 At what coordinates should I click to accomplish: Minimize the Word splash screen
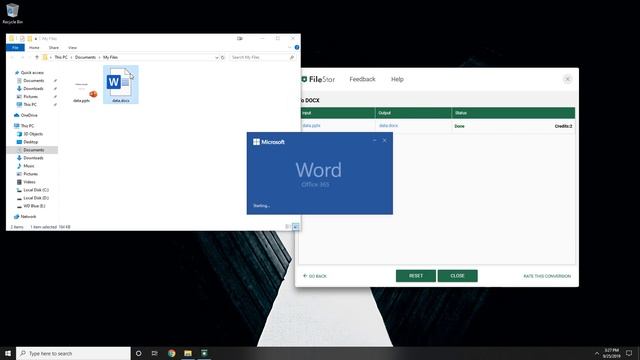click(x=375, y=140)
